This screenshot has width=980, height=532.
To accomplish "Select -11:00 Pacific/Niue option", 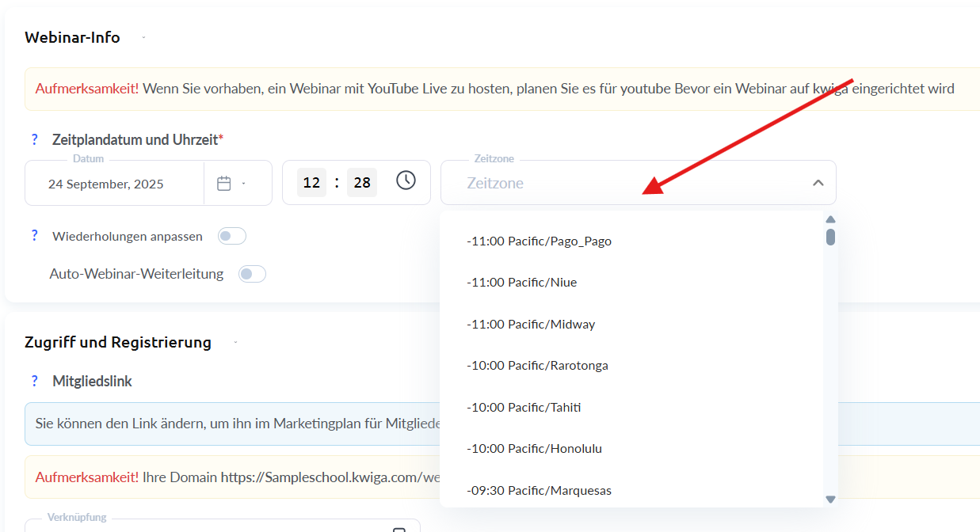I will tap(521, 283).
